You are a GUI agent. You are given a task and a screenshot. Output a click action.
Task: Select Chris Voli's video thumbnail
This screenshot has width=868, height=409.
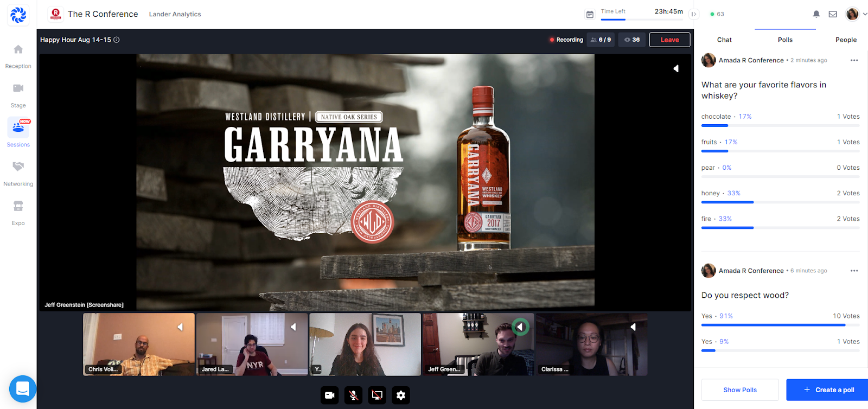point(139,344)
